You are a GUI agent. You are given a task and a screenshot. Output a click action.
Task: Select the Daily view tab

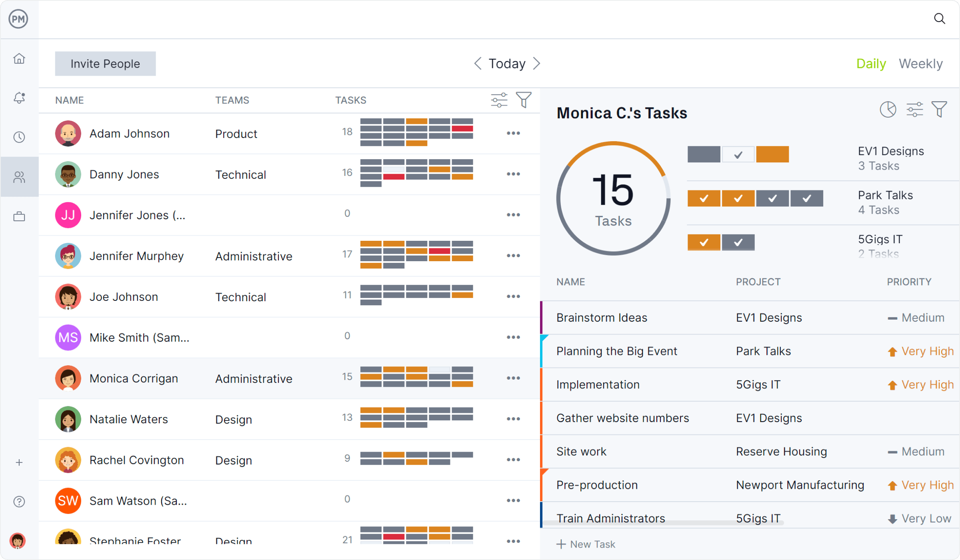pyautogui.click(x=871, y=64)
